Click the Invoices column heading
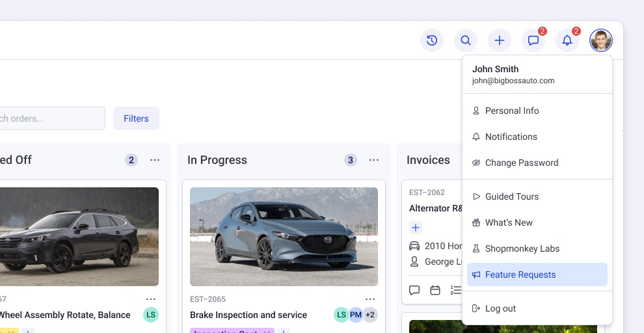The image size is (644, 333). (429, 160)
